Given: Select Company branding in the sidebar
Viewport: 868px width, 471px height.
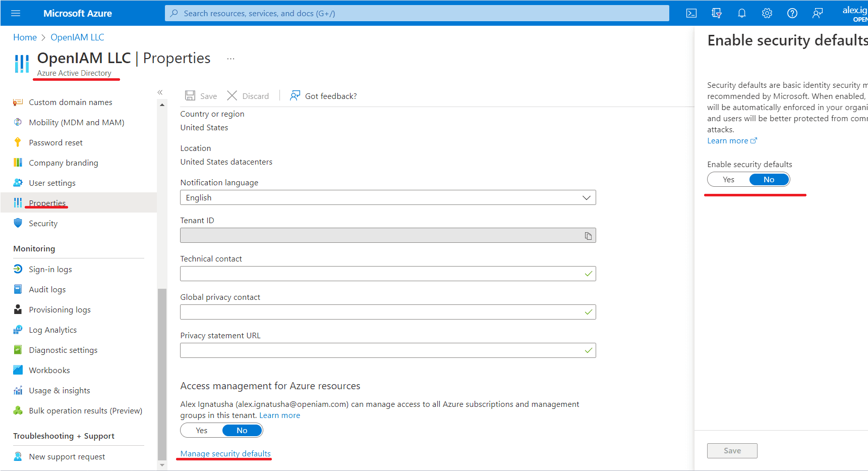Looking at the screenshot, I should (x=64, y=163).
